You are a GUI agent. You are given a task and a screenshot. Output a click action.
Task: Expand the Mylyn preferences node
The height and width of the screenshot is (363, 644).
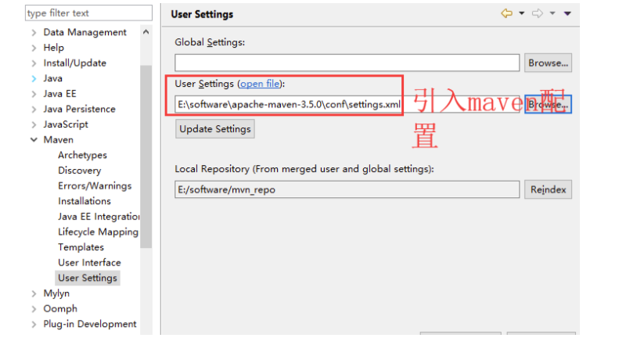coord(34,294)
